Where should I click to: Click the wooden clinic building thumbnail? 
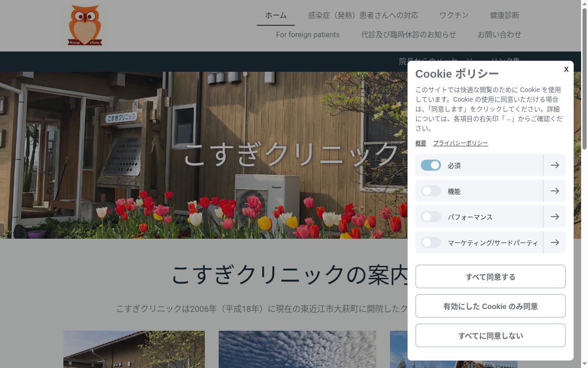(x=134, y=349)
